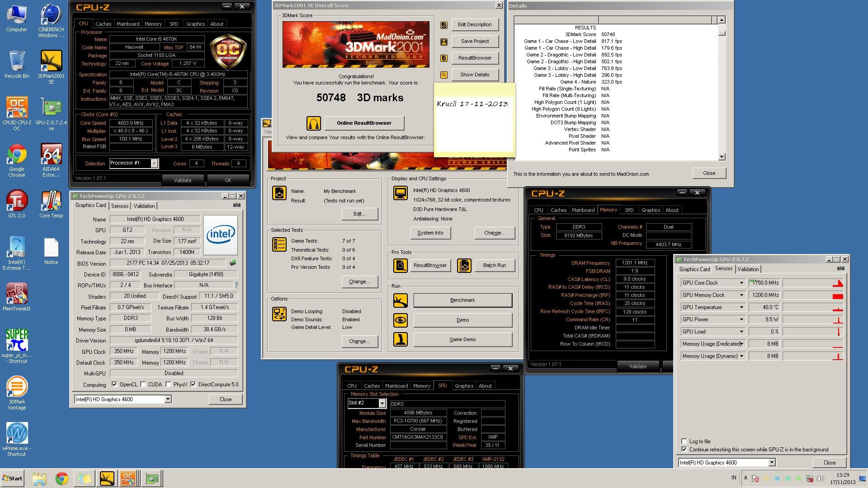Open the Sensors tab in left GPU-Z window

[x=120, y=206]
